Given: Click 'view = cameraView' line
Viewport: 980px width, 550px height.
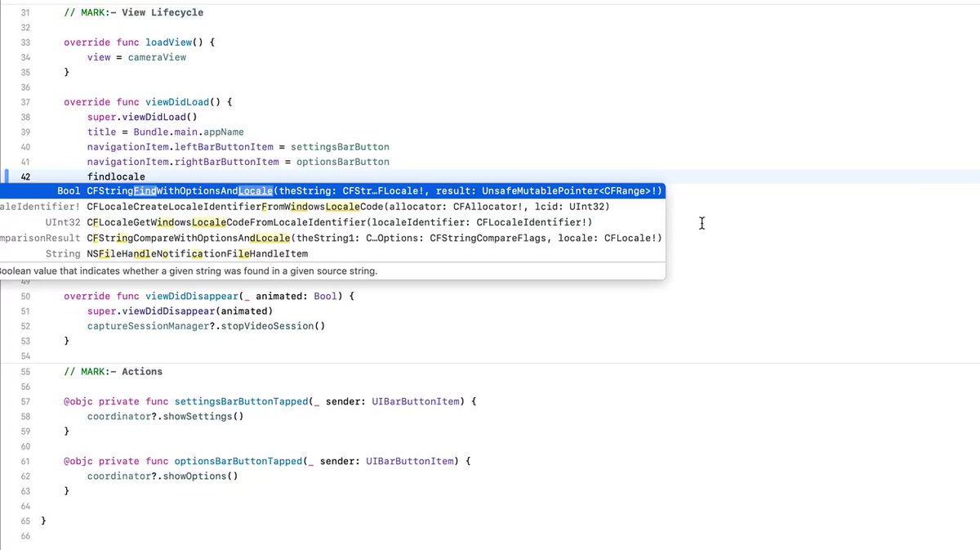Looking at the screenshot, I should (136, 57).
